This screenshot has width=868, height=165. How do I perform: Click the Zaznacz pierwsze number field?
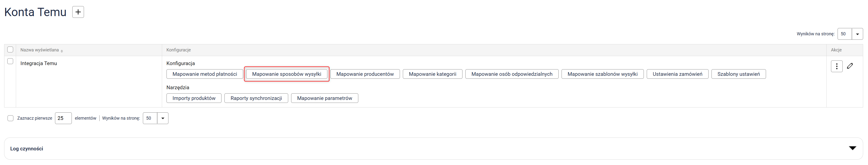(x=63, y=118)
